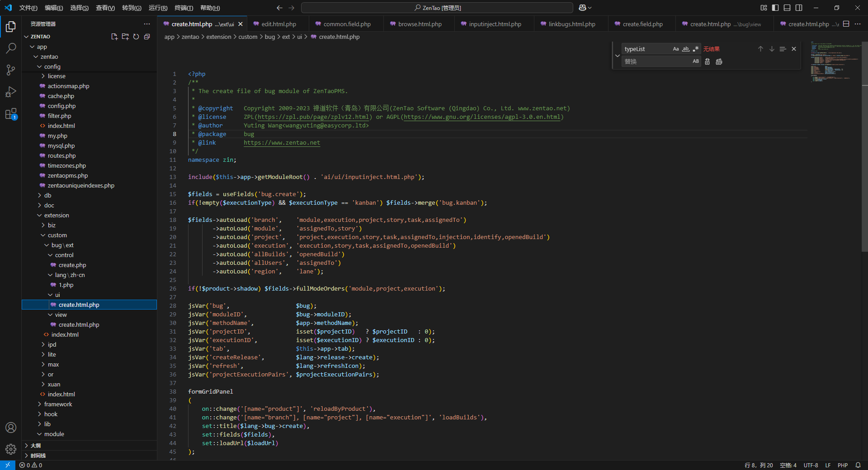This screenshot has width=868, height=470.
Task: Click the Replace All icon in find widget
Action: [x=719, y=61]
